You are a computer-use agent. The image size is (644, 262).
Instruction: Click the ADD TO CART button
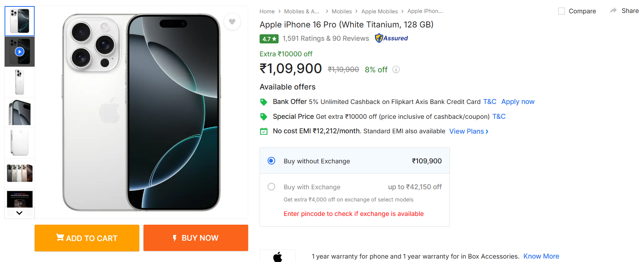click(x=87, y=238)
